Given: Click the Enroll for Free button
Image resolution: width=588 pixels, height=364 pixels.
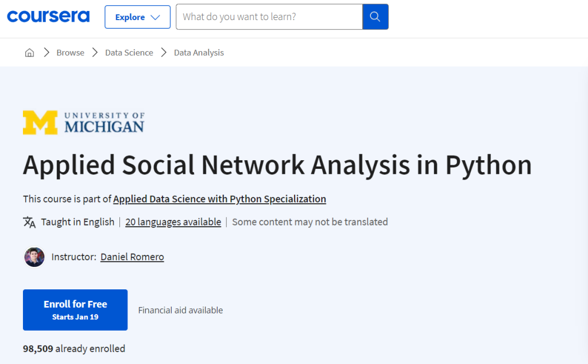Looking at the screenshot, I should tap(75, 309).
